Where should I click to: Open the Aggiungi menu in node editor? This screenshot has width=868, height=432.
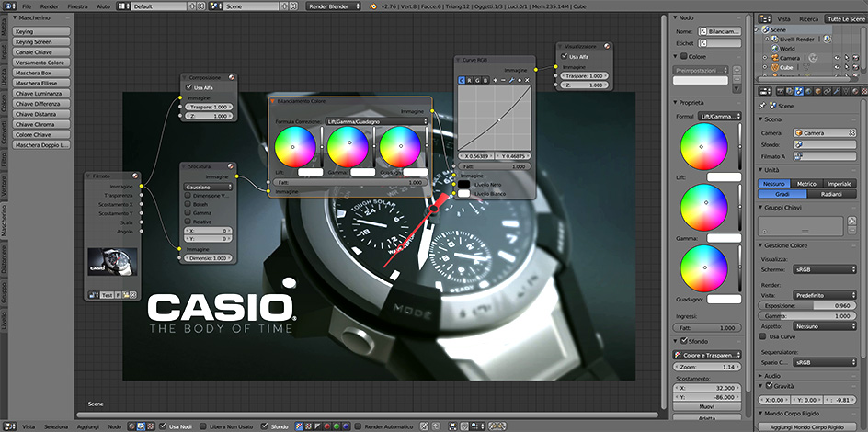88,426
